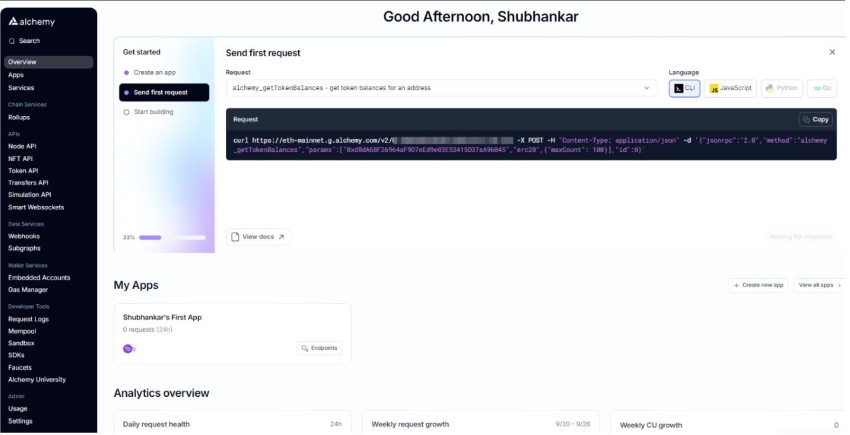Image resolution: width=850 pixels, height=435 pixels.
Task: Open Smart Websockets
Action: coord(36,207)
